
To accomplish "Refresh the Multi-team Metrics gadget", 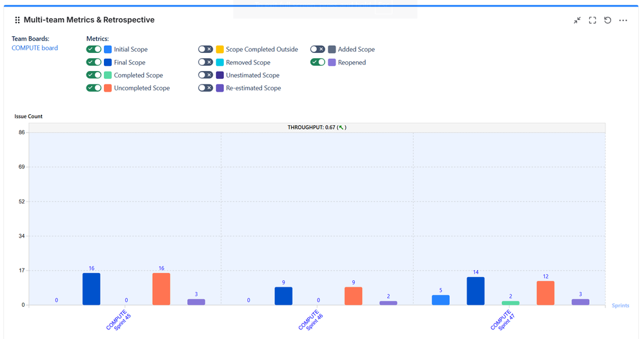I will (x=607, y=20).
